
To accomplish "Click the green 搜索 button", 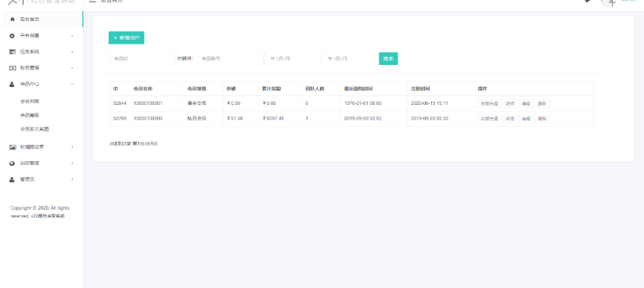I will pos(388,59).
